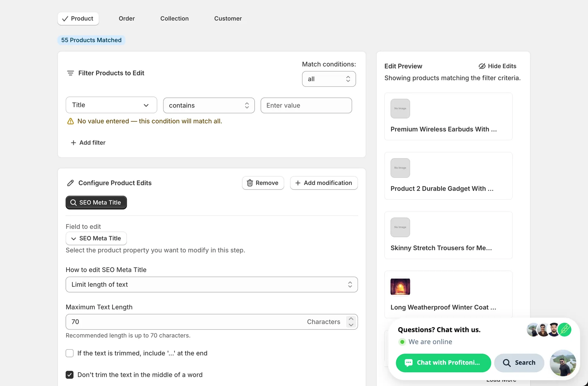Click Hide Edits toggle in Edit Preview
The image size is (588, 386).
pos(498,66)
